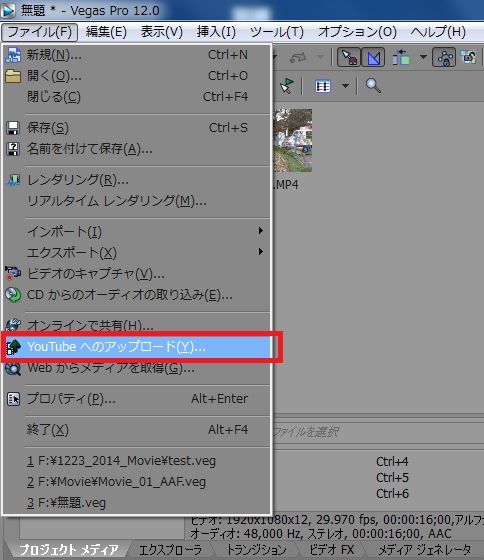The height and width of the screenshot is (560, 484).
Task: Click the share icon beside オンラインで共有
Action: [13, 324]
